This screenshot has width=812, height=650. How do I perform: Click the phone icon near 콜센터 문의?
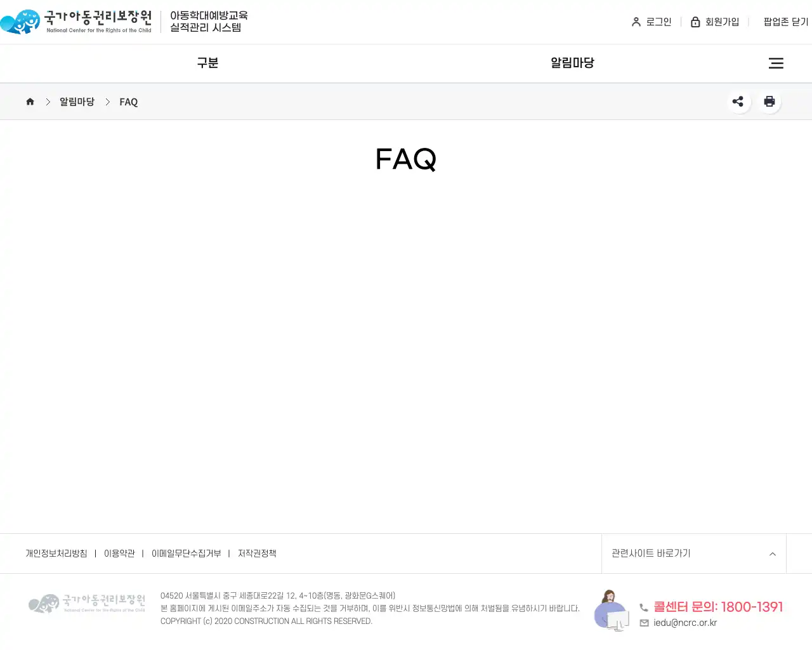coord(644,607)
